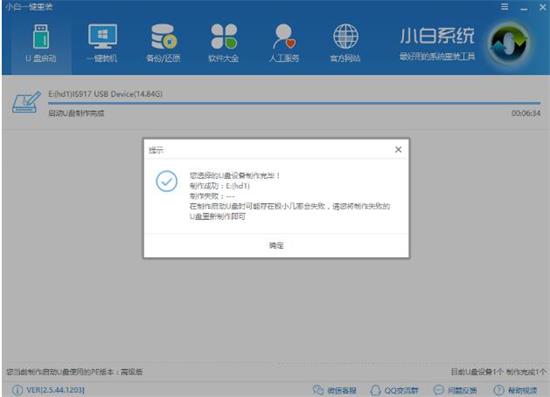Click the USB creation progress bar
The width and height of the screenshot is (550, 397).
(x=294, y=103)
